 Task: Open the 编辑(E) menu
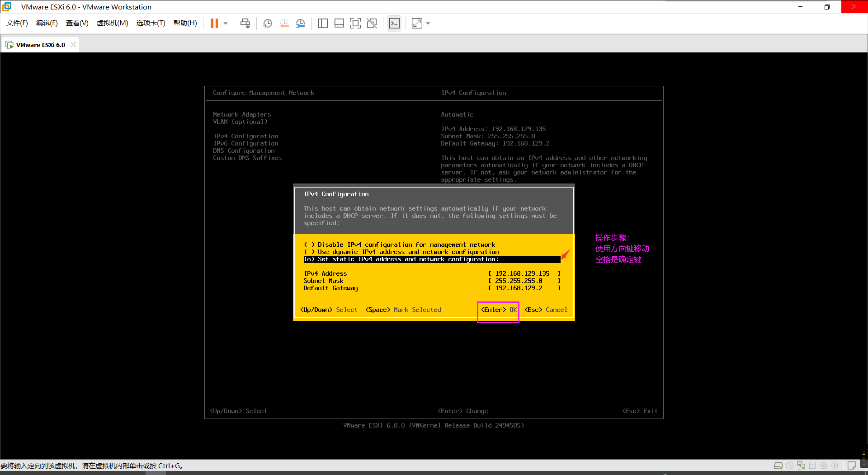pyautogui.click(x=47, y=23)
